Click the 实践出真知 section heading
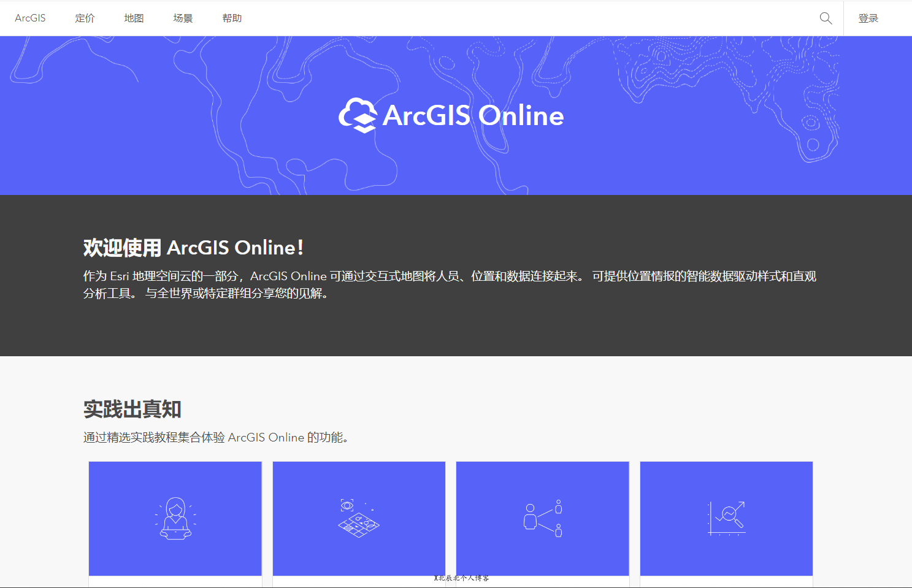Viewport: 912px width, 588px height. [x=132, y=409]
